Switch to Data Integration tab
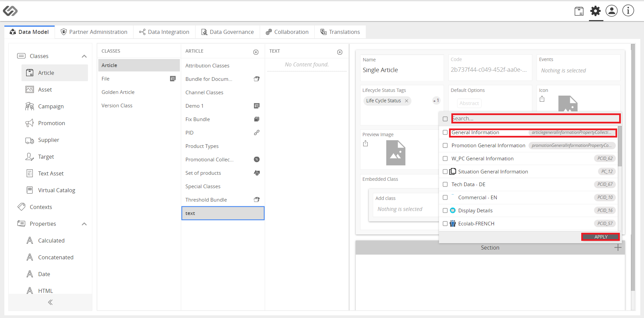The width and height of the screenshot is (644, 318). click(x=164, y=32)
